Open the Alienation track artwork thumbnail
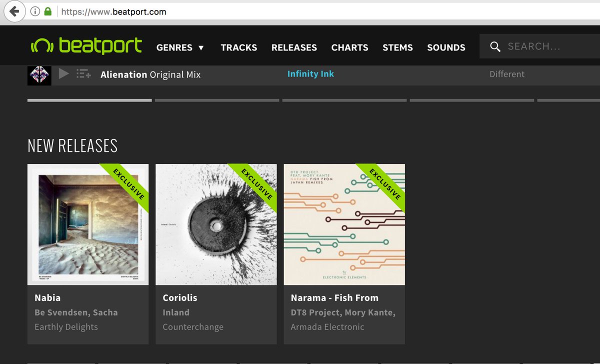This screenshot has width=600, height=364. (39, 75)
